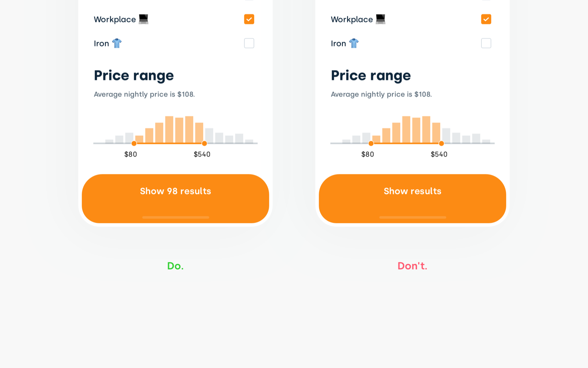
Task: Select the $80 minimum handle in right panel
Action: [371, 143]
